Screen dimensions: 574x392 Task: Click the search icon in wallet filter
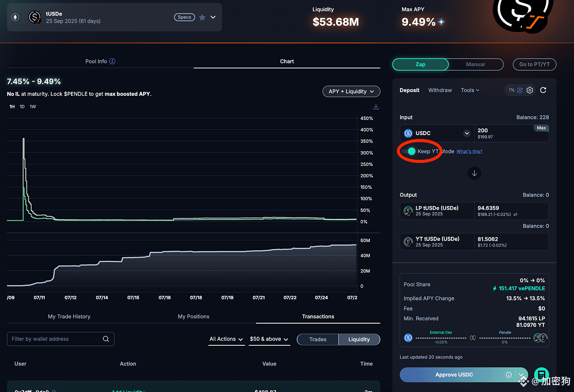[x=106, y=339]
